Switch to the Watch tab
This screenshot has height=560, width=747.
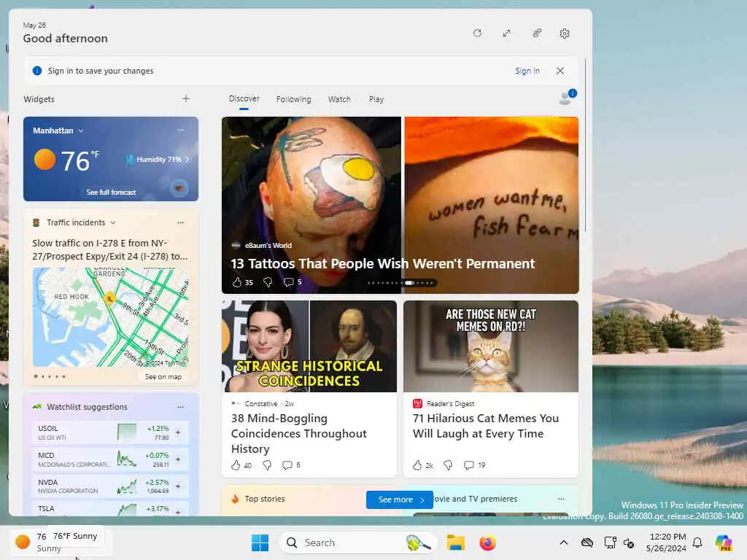point(339,99)
